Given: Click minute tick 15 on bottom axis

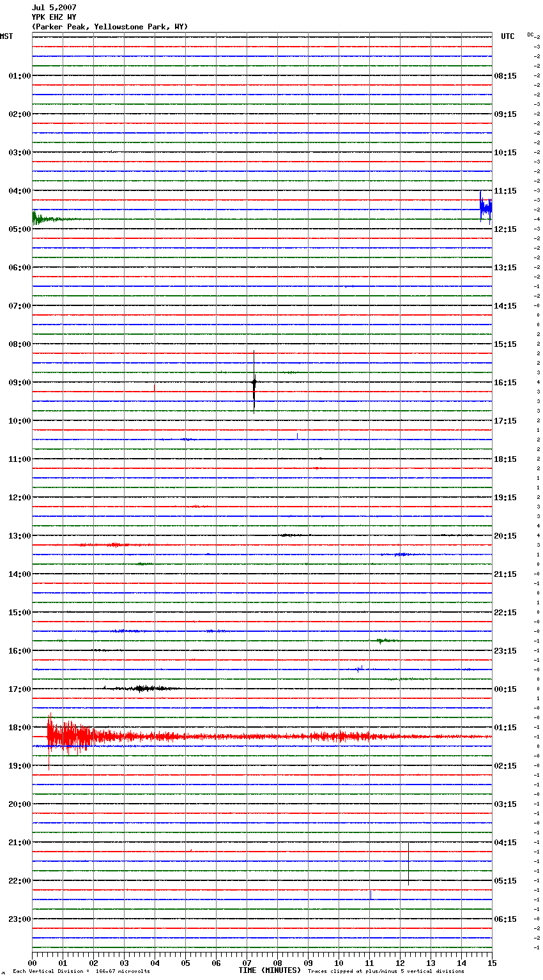Looking at the screenshot, I should click(492, 963).
